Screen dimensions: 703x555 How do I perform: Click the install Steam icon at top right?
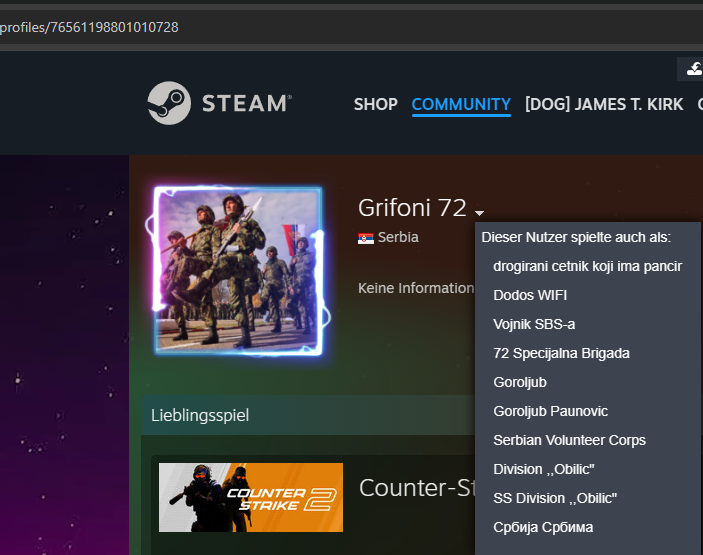(x=693, y=68)
